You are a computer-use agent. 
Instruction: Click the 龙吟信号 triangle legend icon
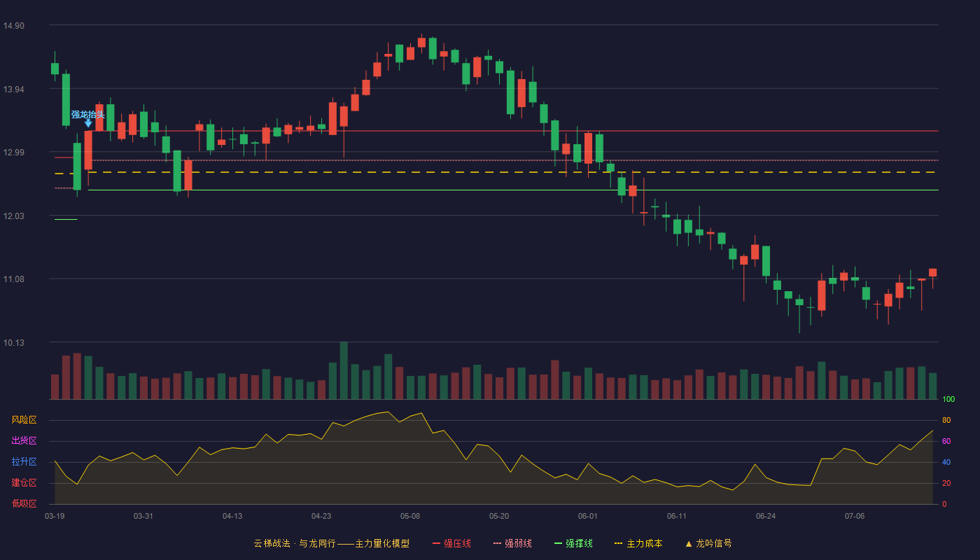tap(689, 543)
